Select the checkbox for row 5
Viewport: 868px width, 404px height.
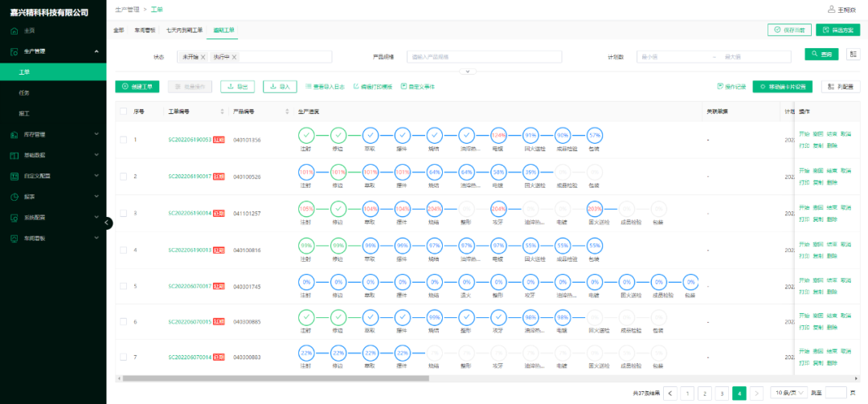[123, 286]
